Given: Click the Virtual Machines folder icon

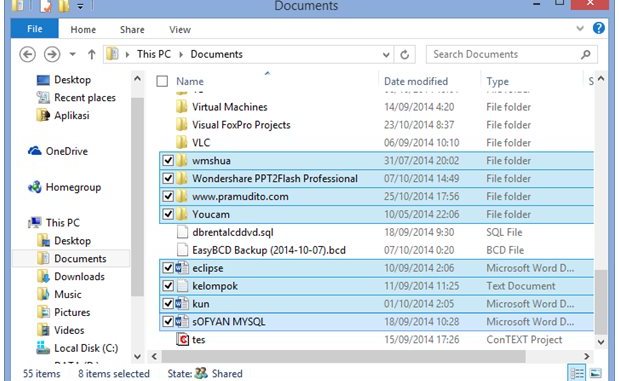Looking at the screenshot, I should click(182, 107).
